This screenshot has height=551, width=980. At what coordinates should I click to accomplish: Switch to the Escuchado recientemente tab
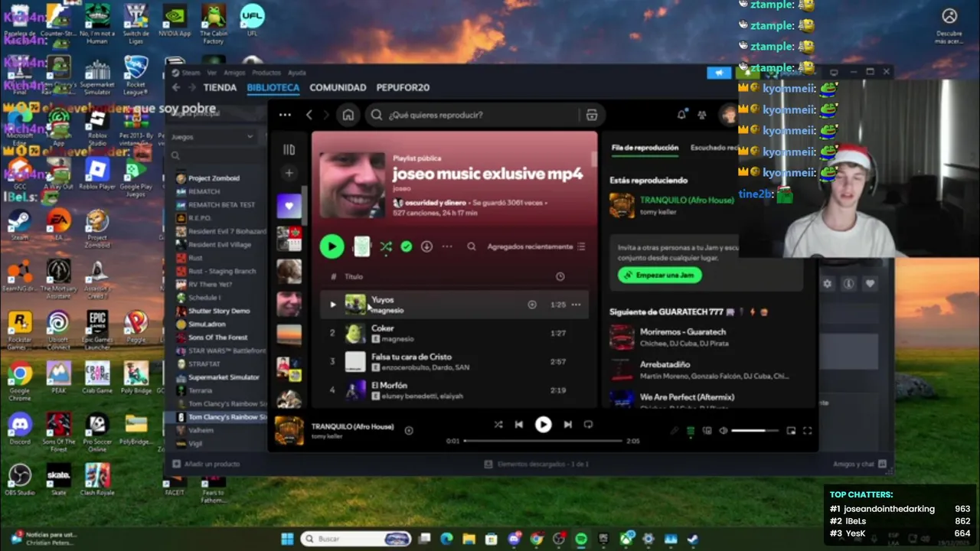(714, 148)
